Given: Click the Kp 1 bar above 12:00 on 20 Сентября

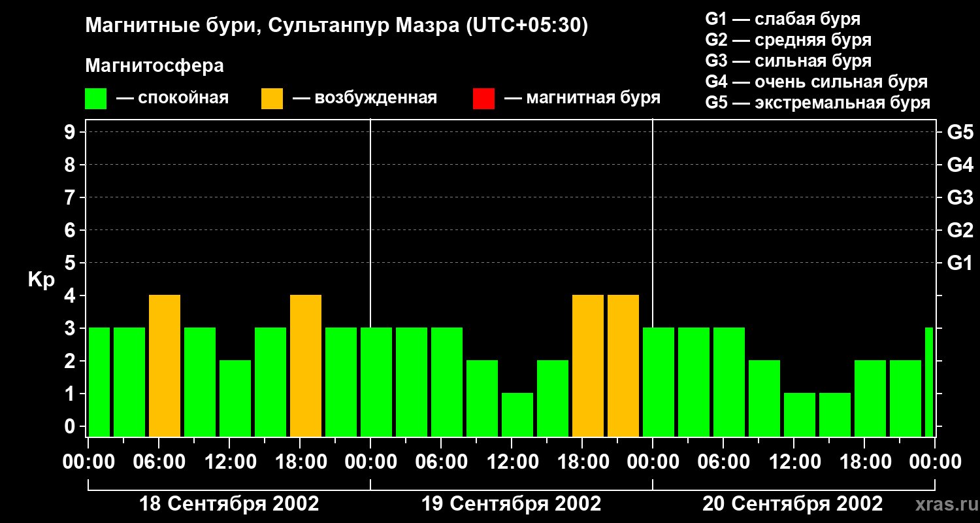Looking at the screenshot, I should tap(800, 415).
